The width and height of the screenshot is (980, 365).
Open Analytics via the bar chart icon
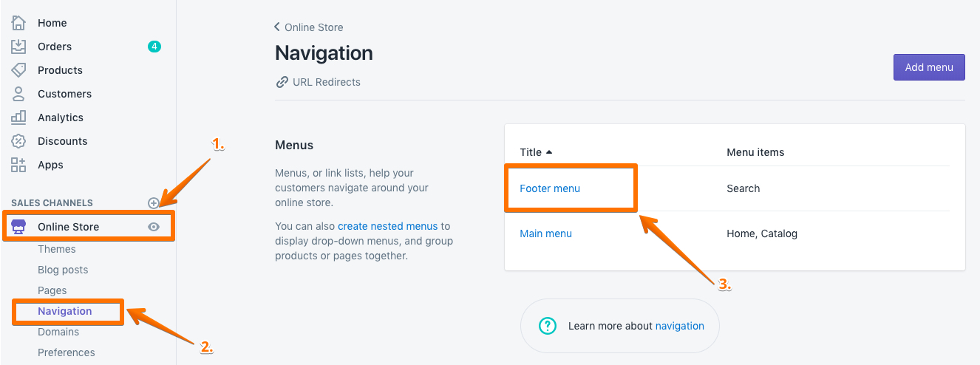click(18, 117)
